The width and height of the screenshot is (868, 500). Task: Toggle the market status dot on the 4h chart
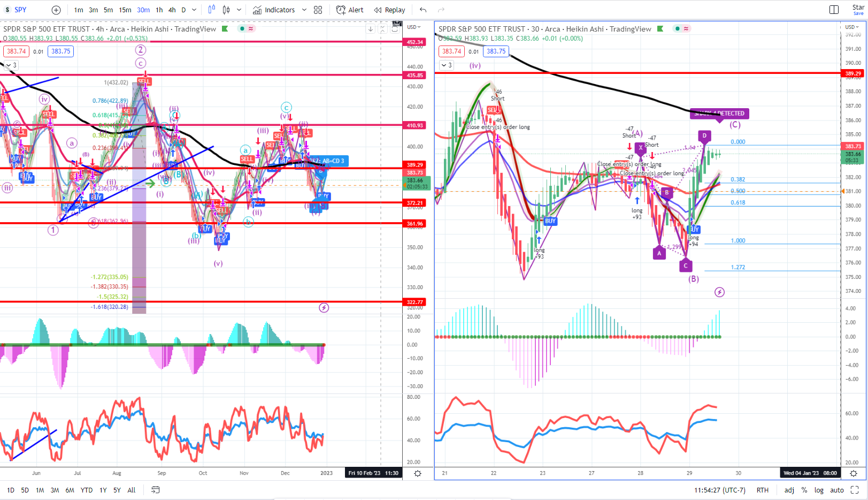[x=242, y=29]
